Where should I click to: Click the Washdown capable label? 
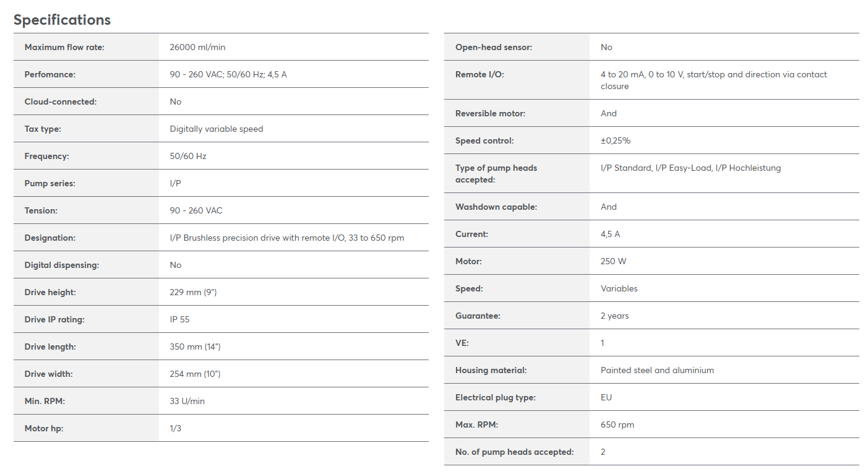[x=496, y=207]
